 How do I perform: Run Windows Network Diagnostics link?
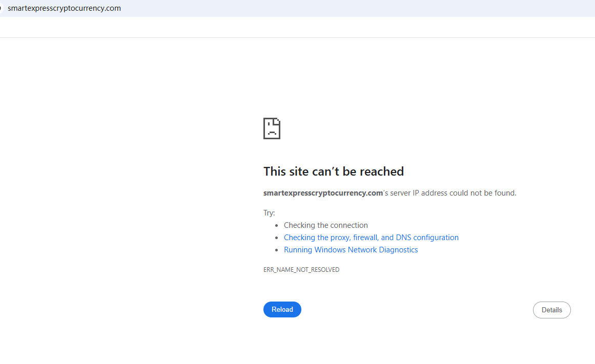point(351,249)
